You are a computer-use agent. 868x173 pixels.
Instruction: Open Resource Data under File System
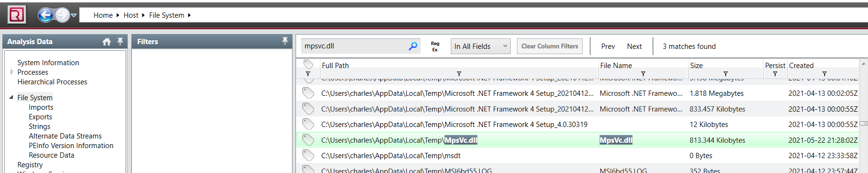[51, 155]
